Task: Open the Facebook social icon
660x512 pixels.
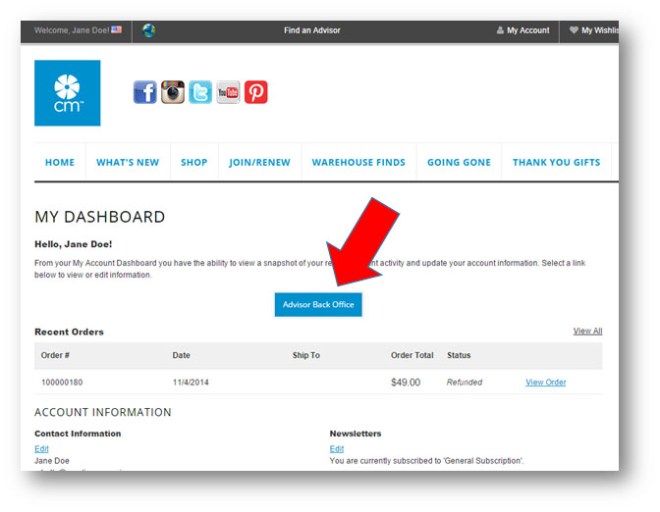Action: pos(145,92)
